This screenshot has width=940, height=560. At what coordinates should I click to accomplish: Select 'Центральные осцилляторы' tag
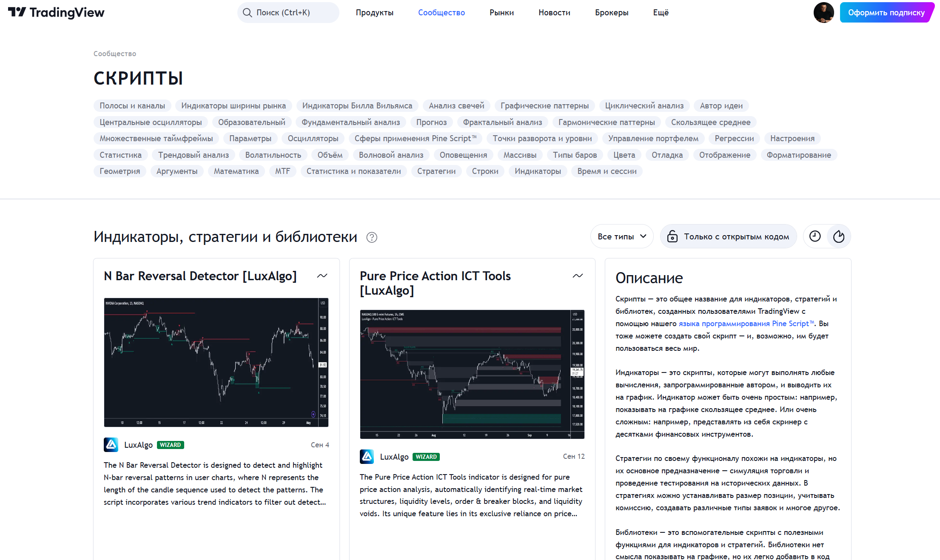tap(151, 122)
